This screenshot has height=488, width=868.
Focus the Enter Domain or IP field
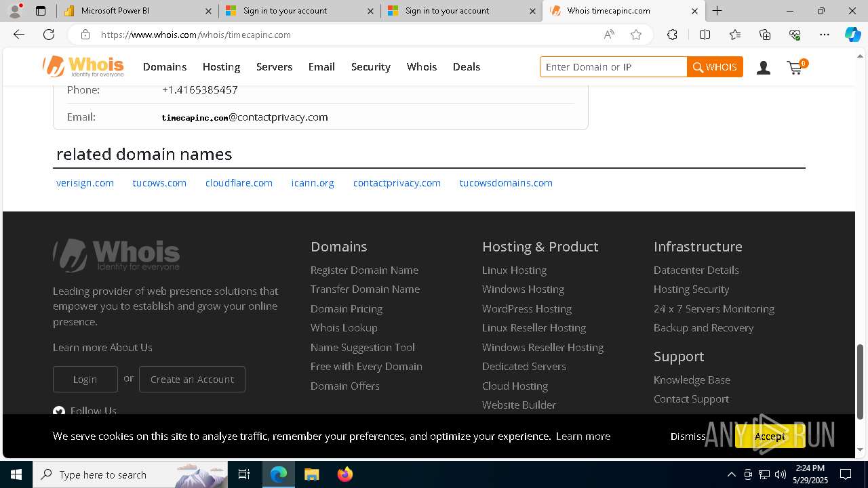coord(614,67)
